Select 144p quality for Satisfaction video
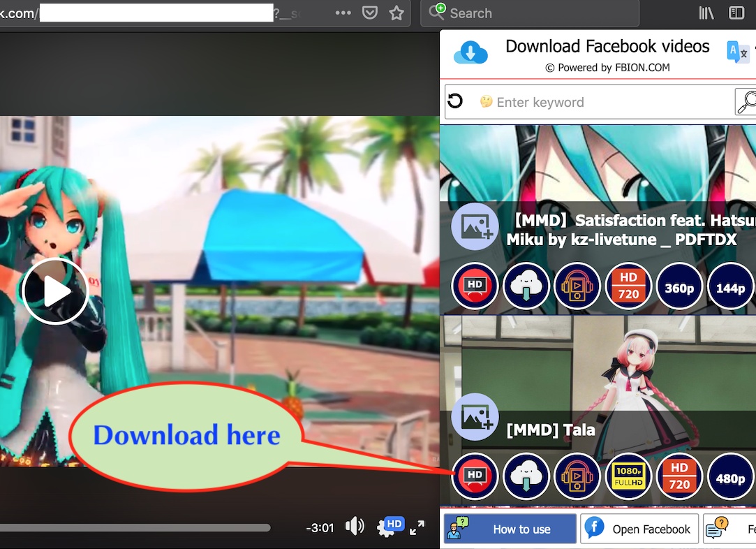Image resolution: width=756 pixels, height=549 pixels. pos(730,286)
